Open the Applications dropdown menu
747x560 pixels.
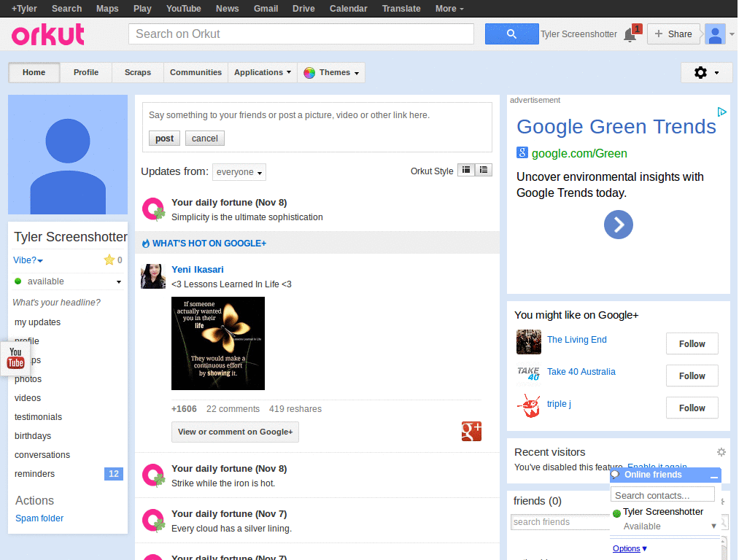point(263,72)
